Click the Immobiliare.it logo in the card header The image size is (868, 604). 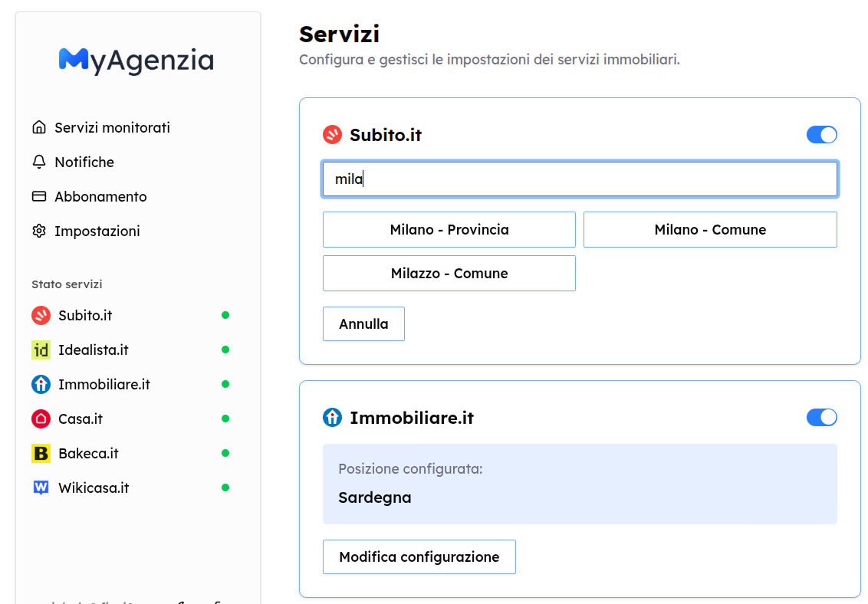pyautogui.click(x=332, y=417)
